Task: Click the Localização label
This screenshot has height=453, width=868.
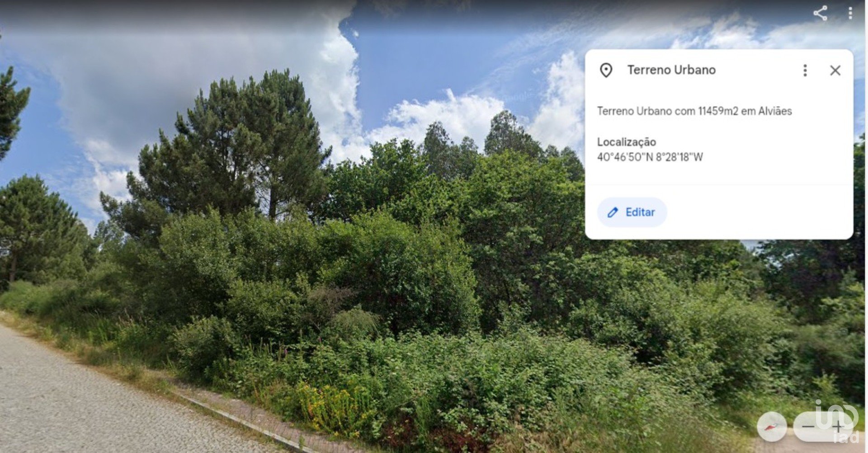Action: pos(626,142)
